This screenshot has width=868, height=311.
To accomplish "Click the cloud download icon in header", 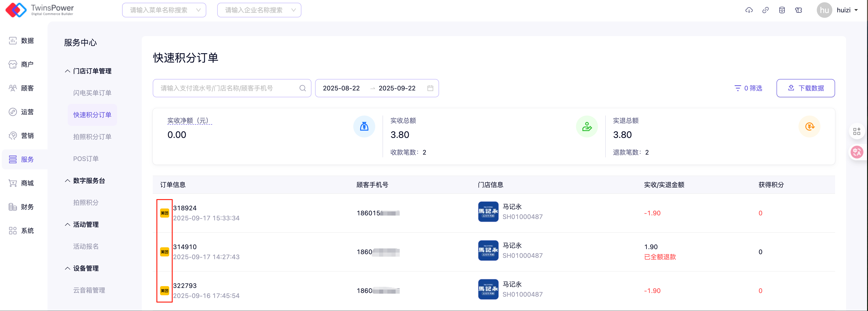I will click(749, 10).
